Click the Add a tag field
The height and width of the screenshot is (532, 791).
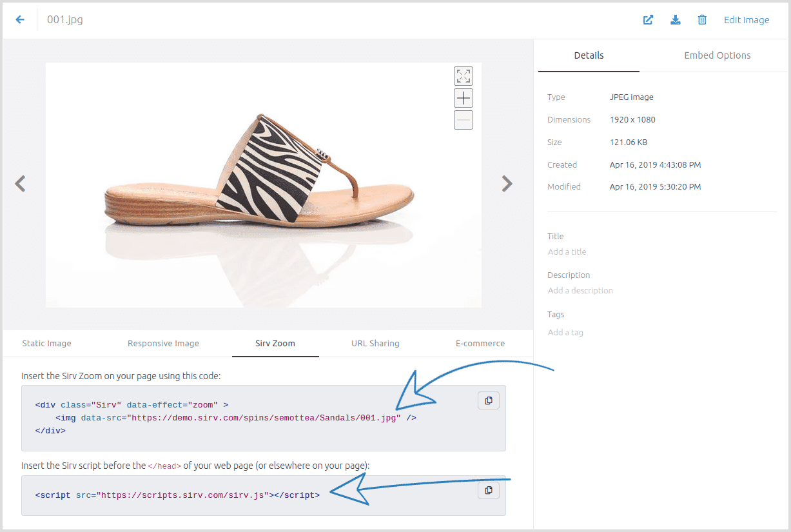tap(565, 333)
